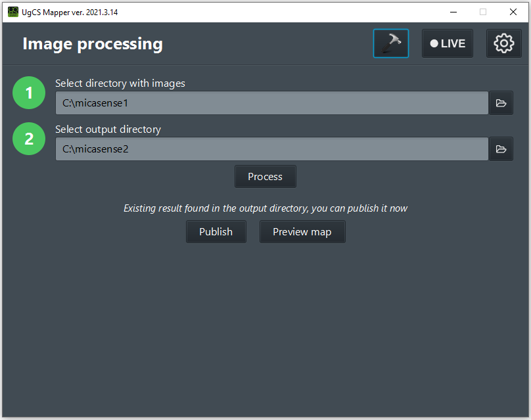The height and width of the screenshot is (420, 531).
Task: Publish the existing result
Action: click(216, 231)
